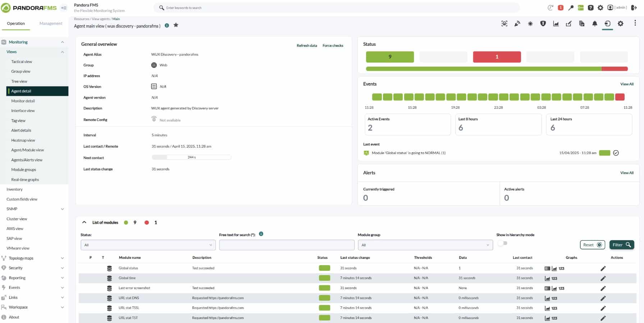Click the Pandora FMS logo
The height and width of the screenshot is (323, 644).
[29, 8]
